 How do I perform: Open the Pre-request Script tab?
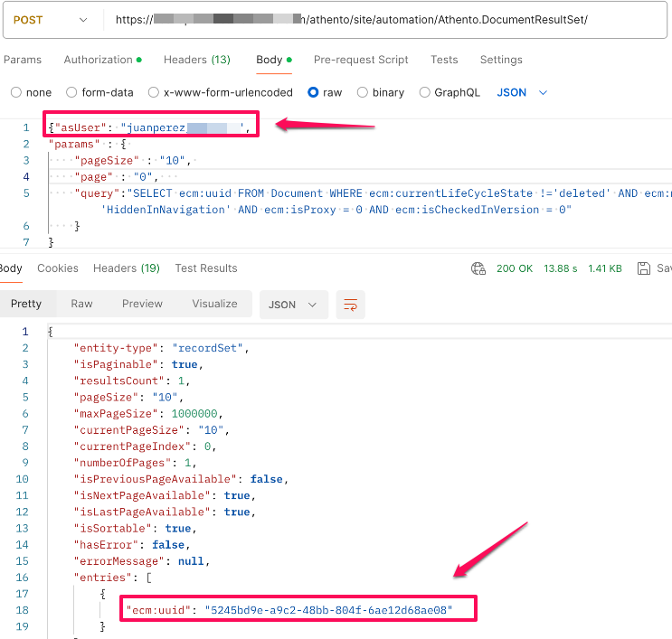click(361, 60)
